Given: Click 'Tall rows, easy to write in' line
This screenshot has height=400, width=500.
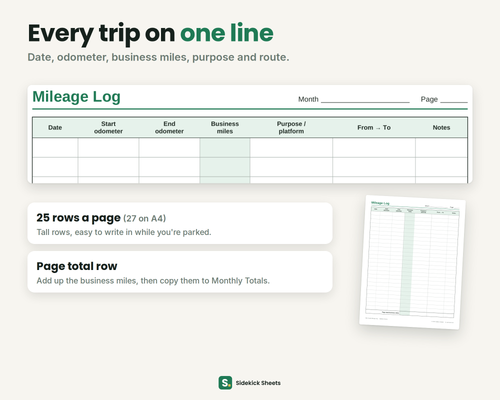Looking at the screenshot, I should [124, 232].
